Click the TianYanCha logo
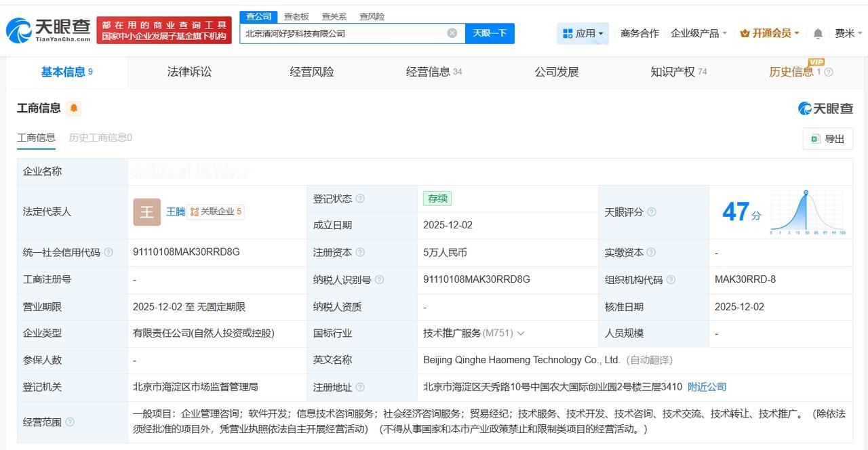This screenshot has width=868, height=450. [48, 30]
